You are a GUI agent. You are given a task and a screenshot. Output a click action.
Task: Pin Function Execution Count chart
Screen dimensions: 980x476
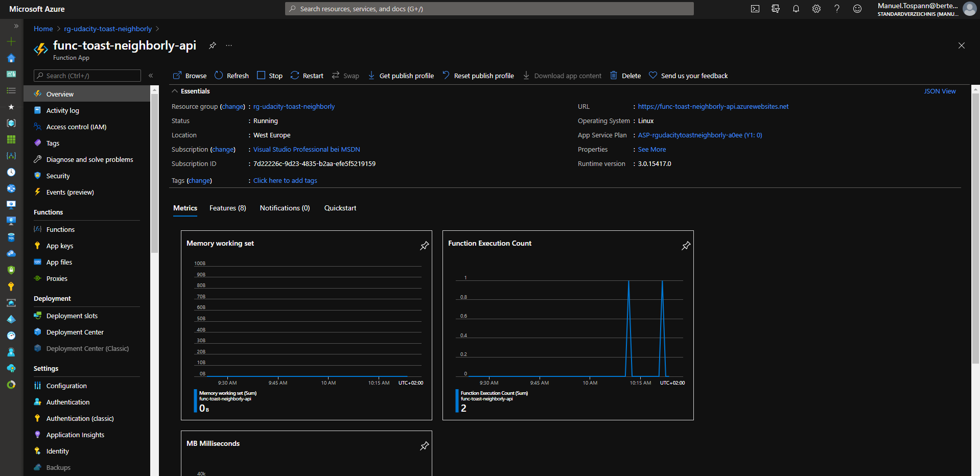pyautogui.click(x=686, y=246)
